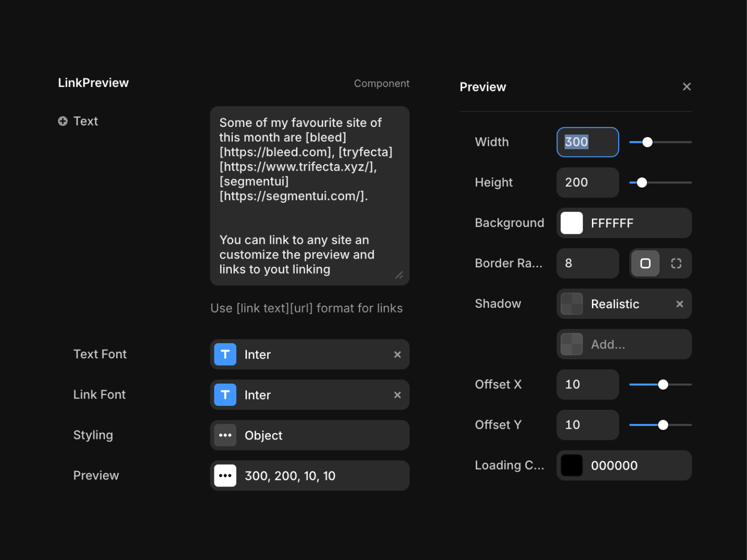Open the Preview values ellipsis icon

pos(225,475)
